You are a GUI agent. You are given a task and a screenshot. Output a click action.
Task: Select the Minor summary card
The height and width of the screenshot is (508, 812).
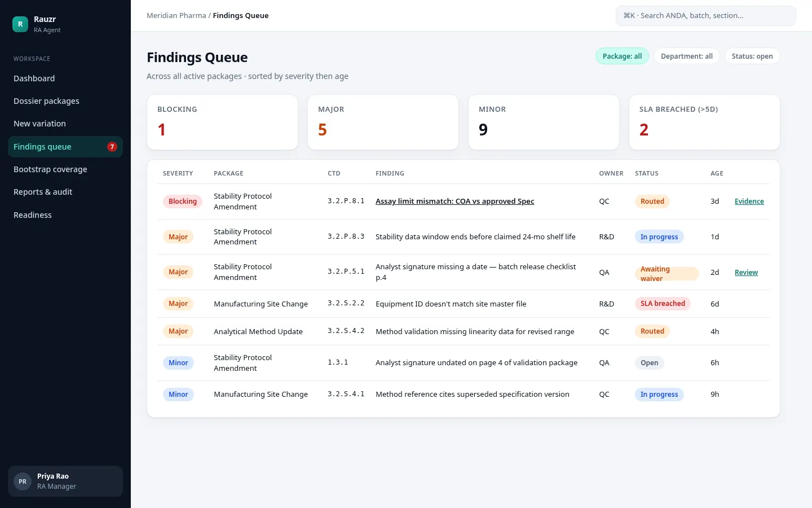544,122
